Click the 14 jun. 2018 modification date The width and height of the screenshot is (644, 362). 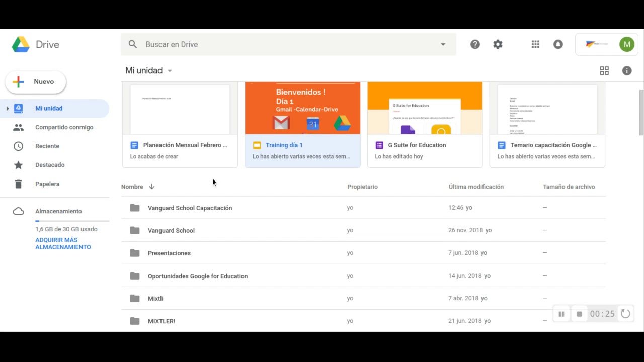tap(465, 276)
